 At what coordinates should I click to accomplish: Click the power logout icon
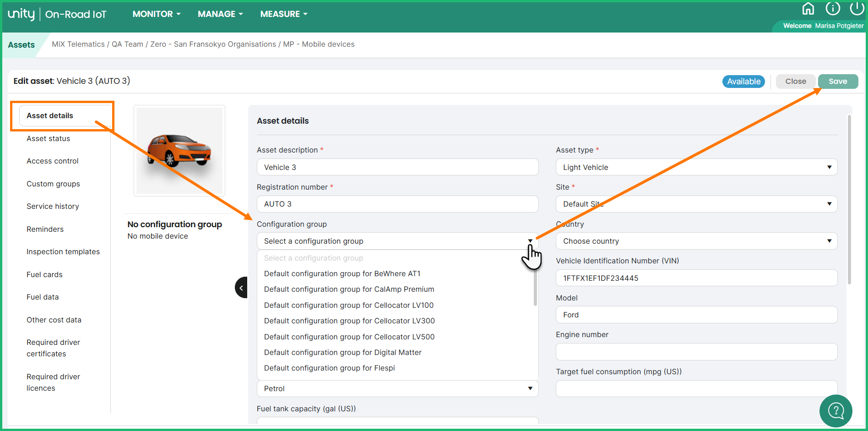(857, 8)
